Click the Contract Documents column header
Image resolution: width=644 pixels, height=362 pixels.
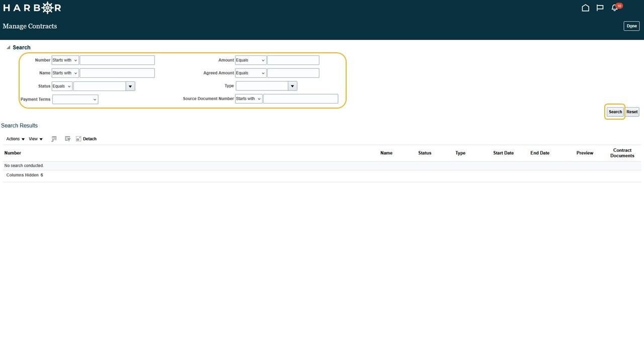click(x=622, y=153)
